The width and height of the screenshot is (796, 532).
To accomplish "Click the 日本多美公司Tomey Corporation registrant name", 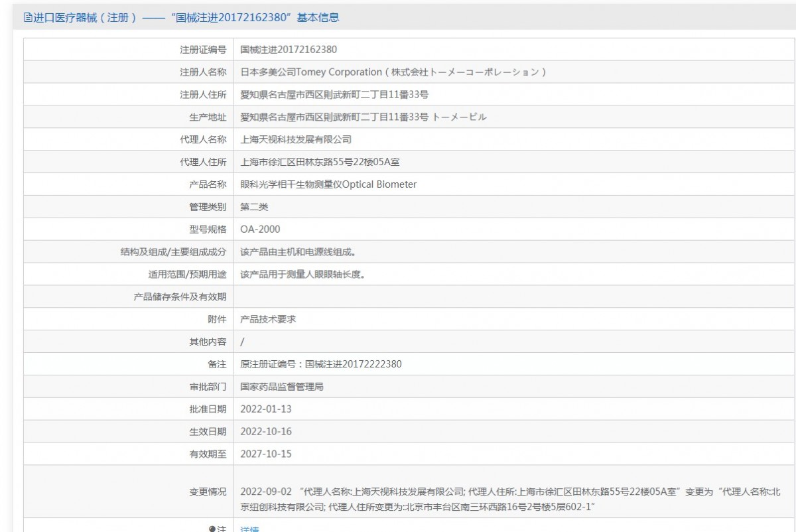I will (393, 72).
